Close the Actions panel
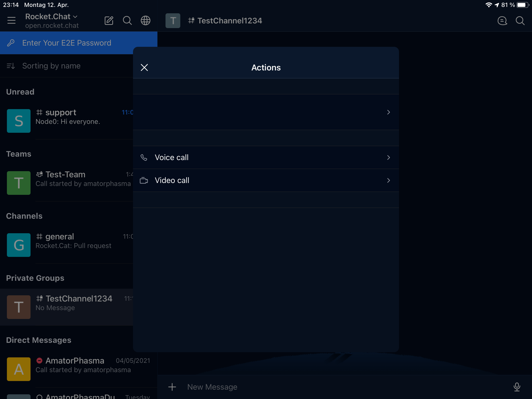Screen dimensions: 532x399 click(x=144, y=67)
